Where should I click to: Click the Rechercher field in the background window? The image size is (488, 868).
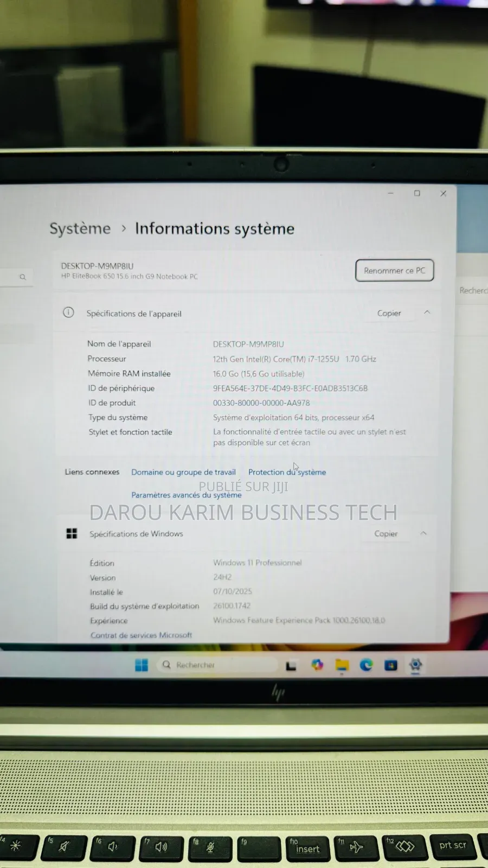[x=473, y=291]
